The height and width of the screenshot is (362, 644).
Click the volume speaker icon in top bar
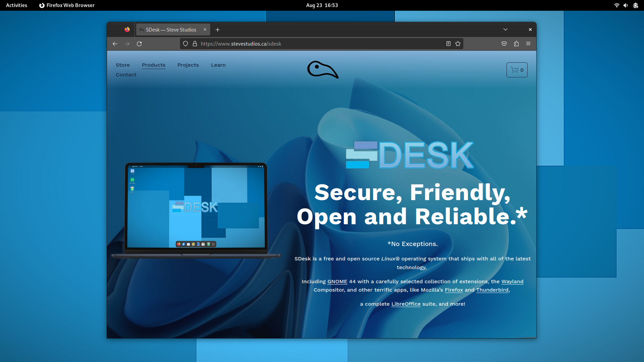tap(626, 5)
